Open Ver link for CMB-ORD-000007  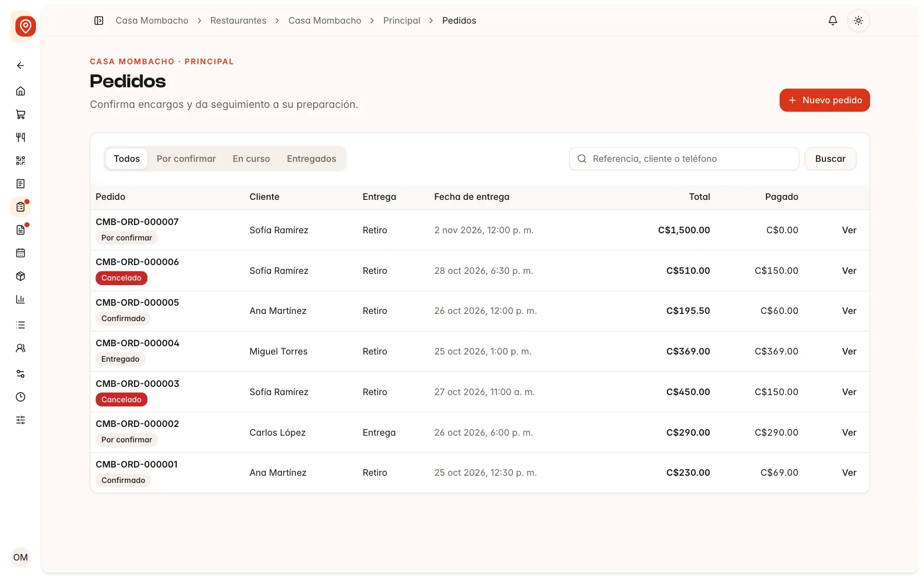point(849,230)
